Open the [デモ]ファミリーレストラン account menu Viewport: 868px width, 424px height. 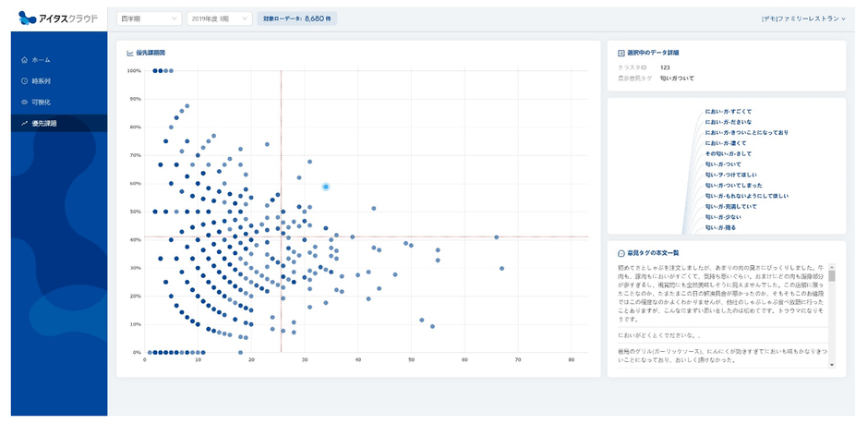[802, 18]
